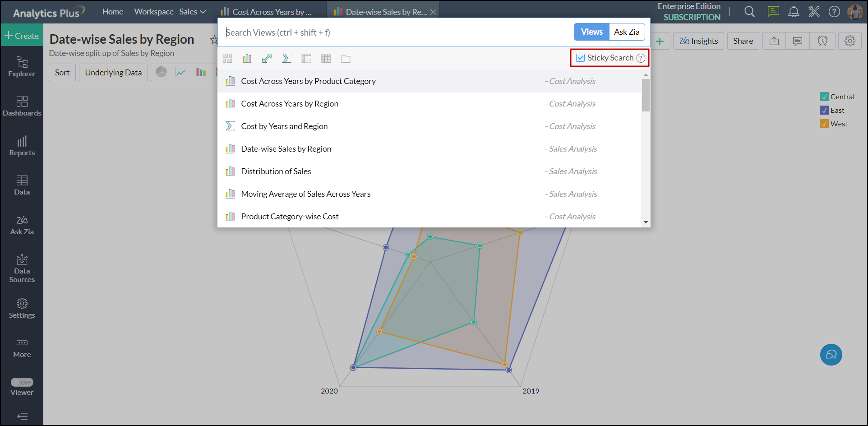Screen dimensions: 868x426
Task: Expand the collapsed sidebar at the bottom
Action: pyautogui.click(x=22, y=416)
